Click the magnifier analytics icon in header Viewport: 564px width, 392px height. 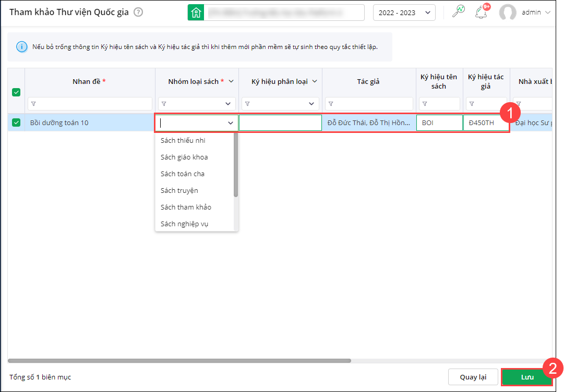click(x=458, y=12)
